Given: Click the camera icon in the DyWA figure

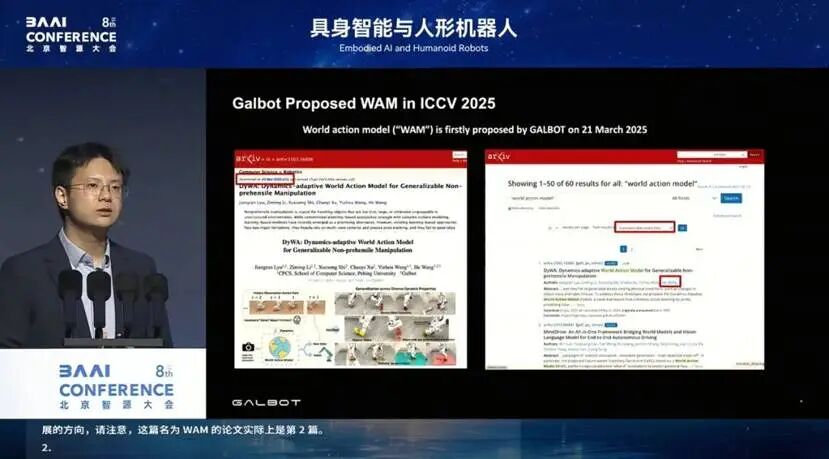Looking at the screenshot, I should [x=248, y=347].
